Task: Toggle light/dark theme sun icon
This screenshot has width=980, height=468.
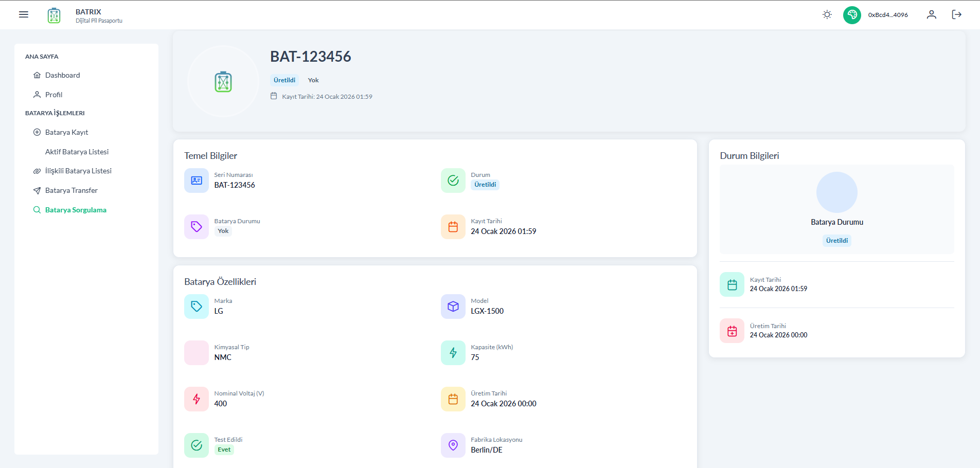Action: click(x=827, y=14)
